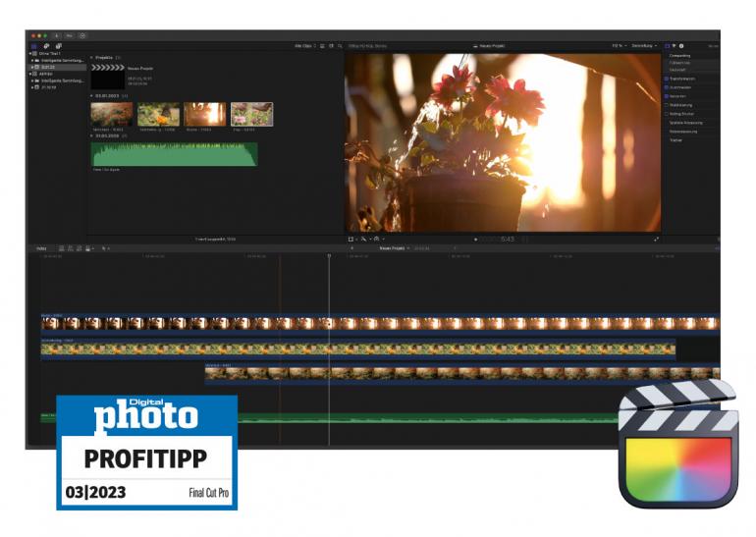Open the retiming speedometer icon
756x537 pixels.
click(378, 240)
